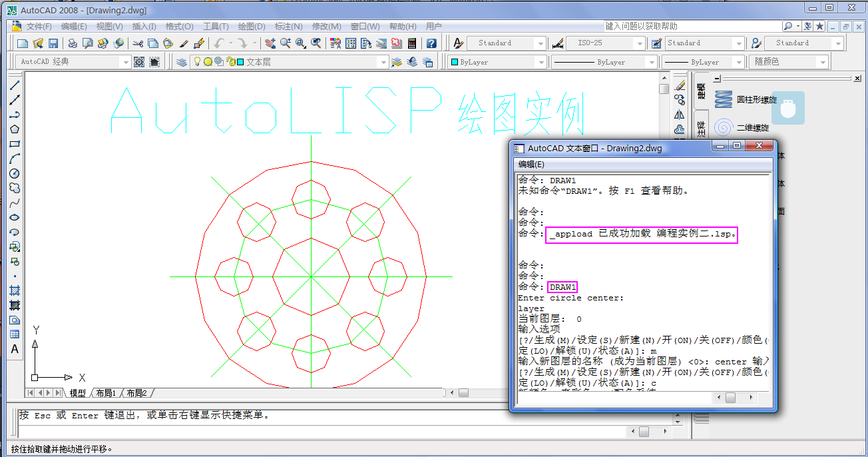Screen dimensions: 868x457
Task: Open the 绘图(D) menu
Action: coord(251,27)
